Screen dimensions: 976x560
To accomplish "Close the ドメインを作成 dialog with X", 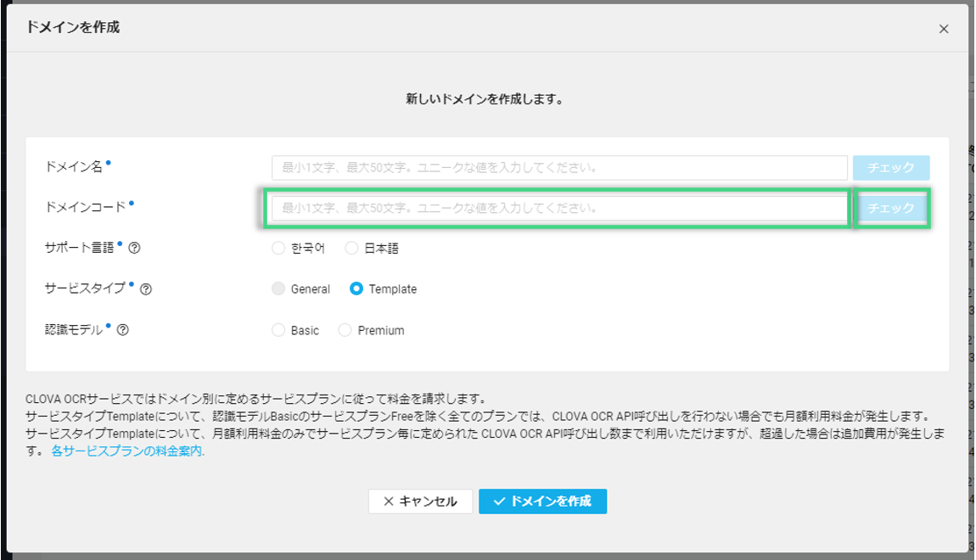I will (944, 29).
